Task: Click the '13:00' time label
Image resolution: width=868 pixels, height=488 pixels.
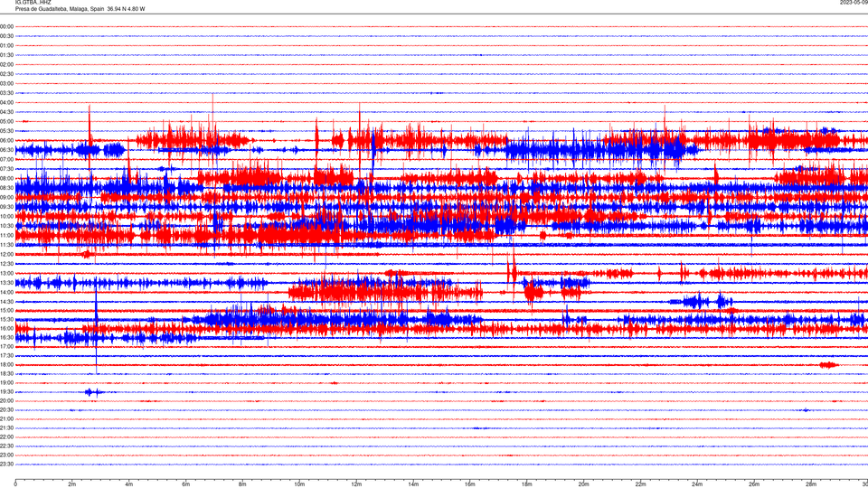Action: (6, 273)
